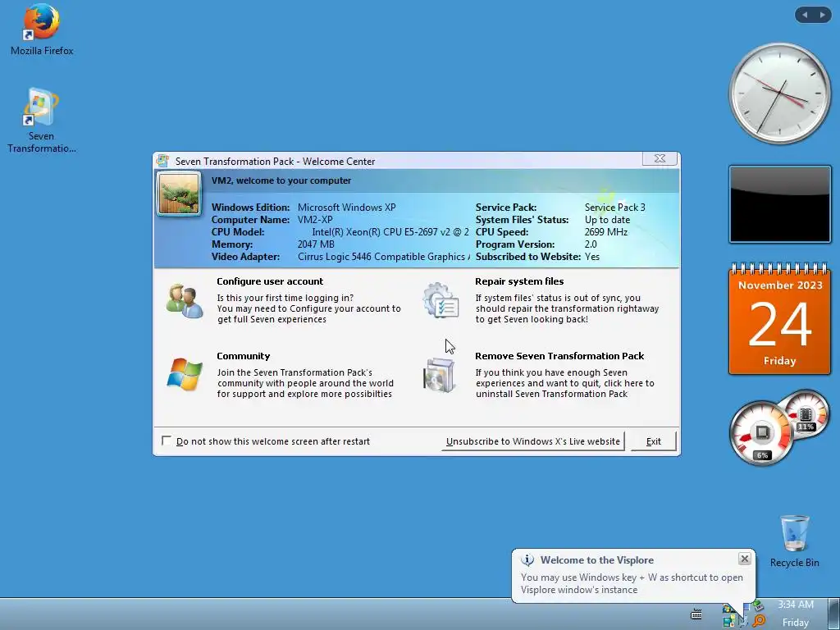Click the orange magnifier tray icon
840x630 pixels.
click(759, 621)
